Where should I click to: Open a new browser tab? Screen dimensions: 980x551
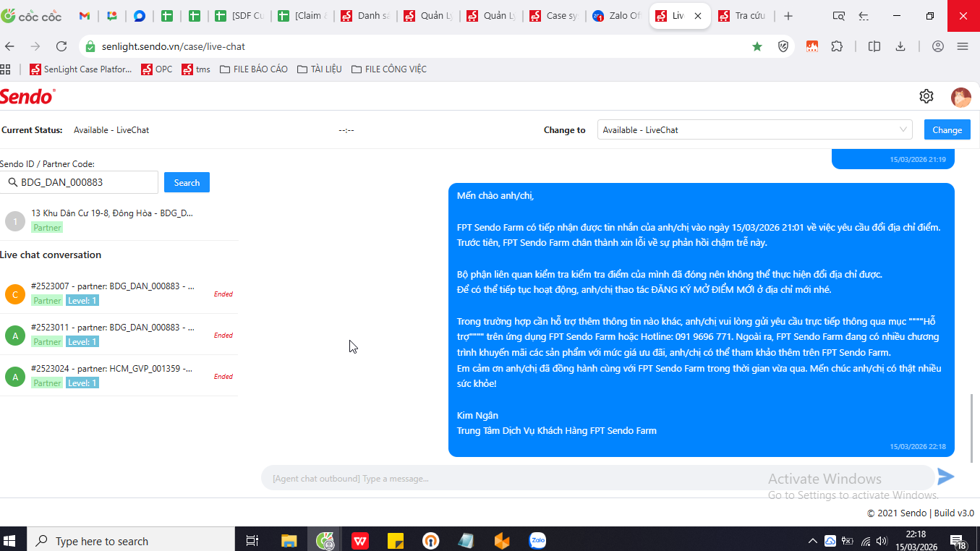tap(788, 16)
